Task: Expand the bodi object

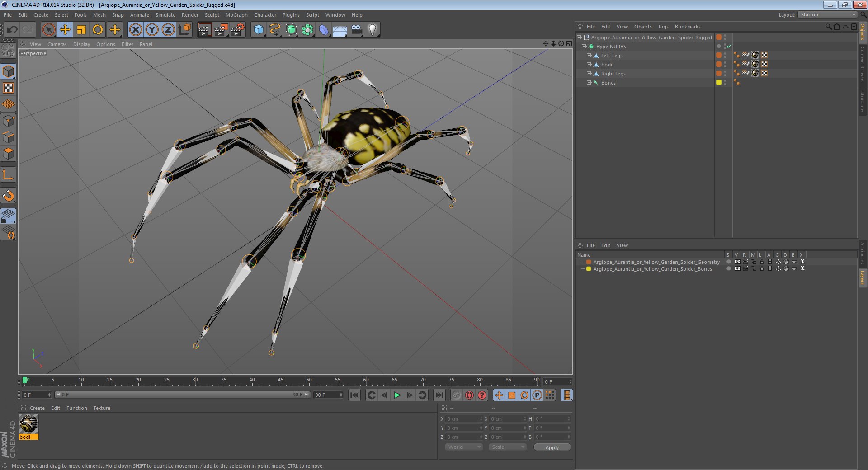Action: point(589,65)
